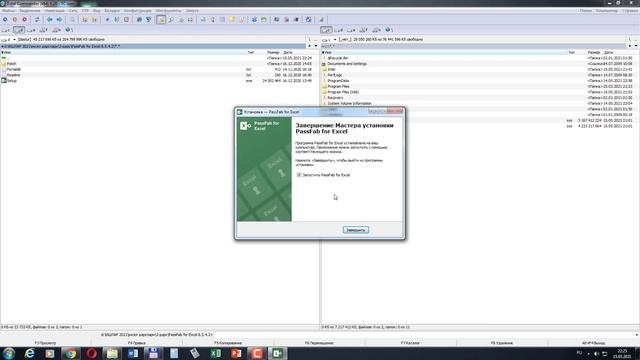Click the 'F4 Правка' button
Screen dimensions: 640x360
coord(137,343)
